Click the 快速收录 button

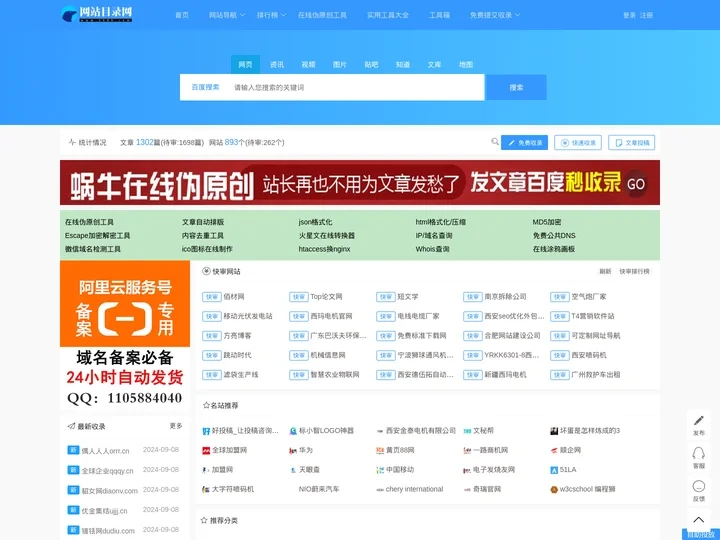point(578,142)
